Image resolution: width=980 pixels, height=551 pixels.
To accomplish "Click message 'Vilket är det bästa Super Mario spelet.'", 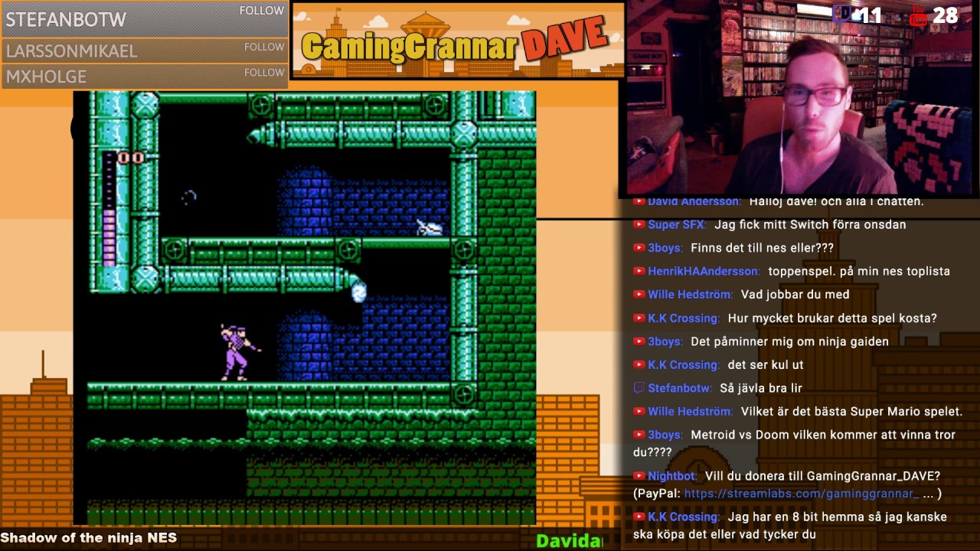I will tap(851, 411).
